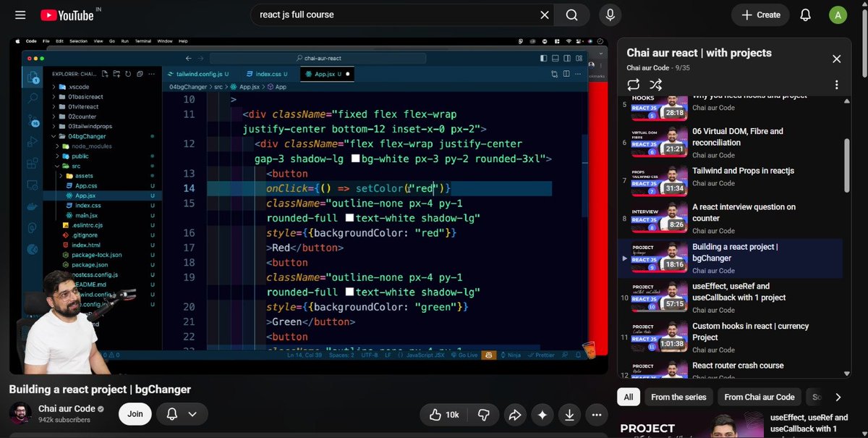Click Refresh Explorer icon in video
Viewport: 868px width, 438px height.
(127, 73)
